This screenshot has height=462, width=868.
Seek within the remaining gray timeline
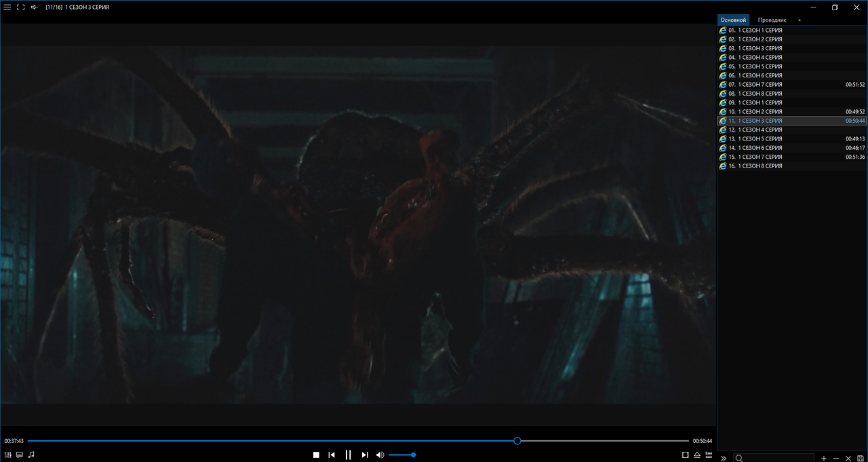click(x=605, y=441)
